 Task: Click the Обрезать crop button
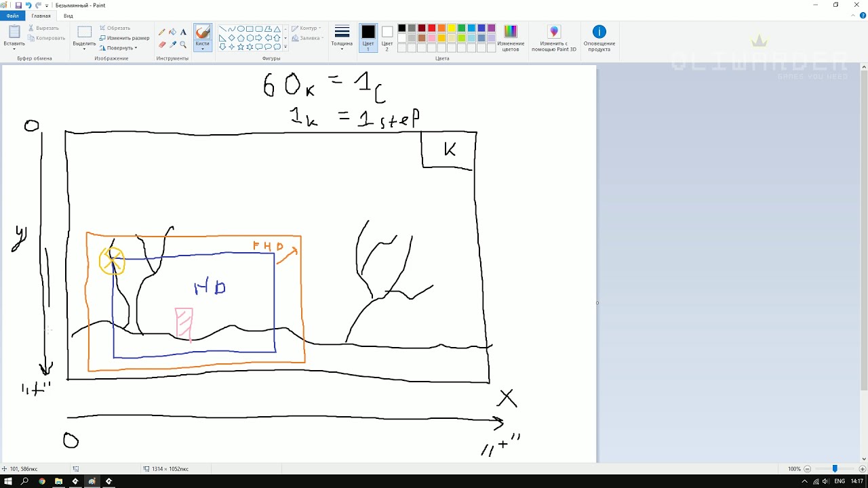tap(115, 28)
